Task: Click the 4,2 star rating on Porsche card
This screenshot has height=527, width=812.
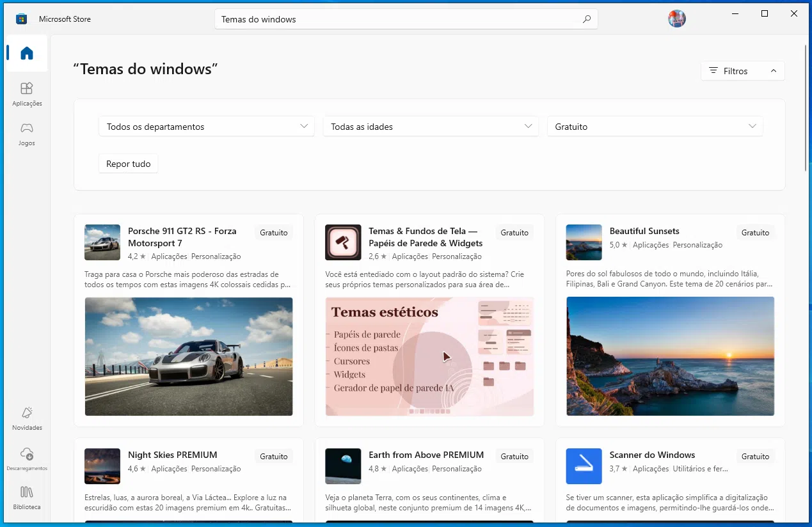Action: [x=137, y=256]
